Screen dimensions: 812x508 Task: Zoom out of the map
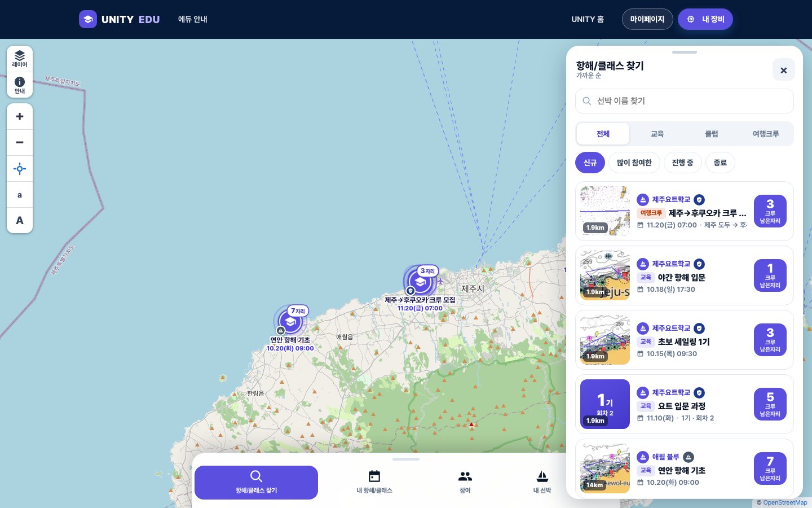click(20, 143)
